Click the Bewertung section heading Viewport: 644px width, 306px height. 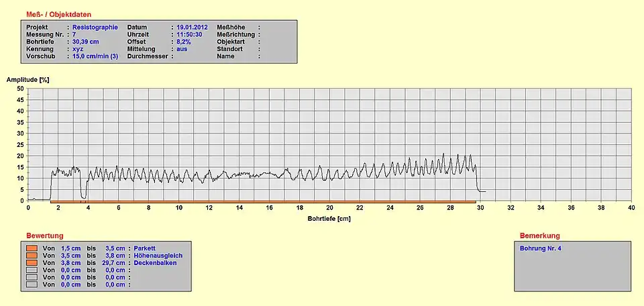(44, 236)
